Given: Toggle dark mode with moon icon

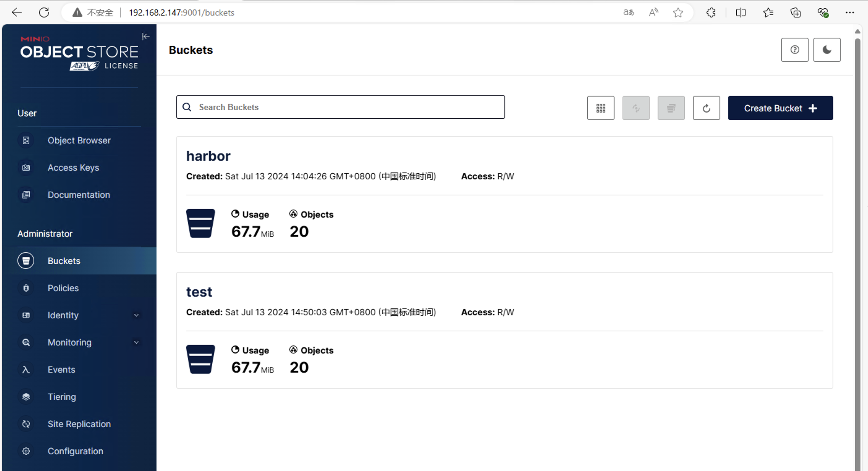Looking at the screenshot, I should coord(827,50).
